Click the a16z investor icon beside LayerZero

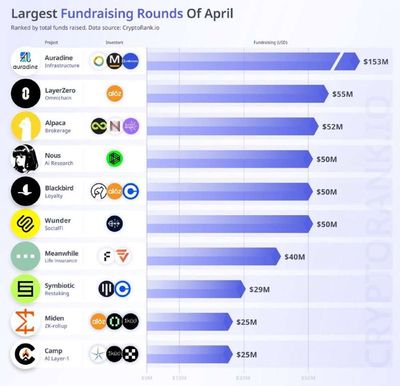tap(115, 94)
